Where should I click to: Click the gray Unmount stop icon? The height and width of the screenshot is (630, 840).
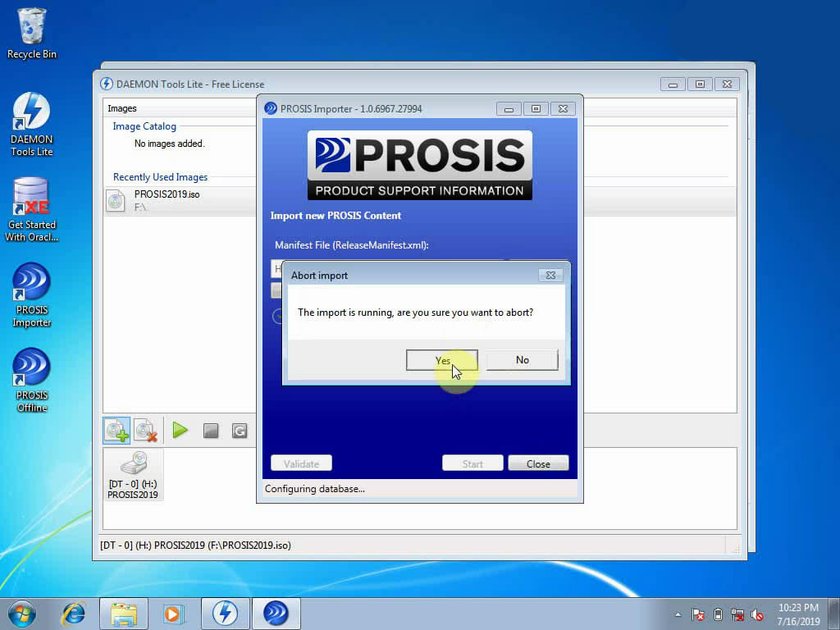click(211, 431)
